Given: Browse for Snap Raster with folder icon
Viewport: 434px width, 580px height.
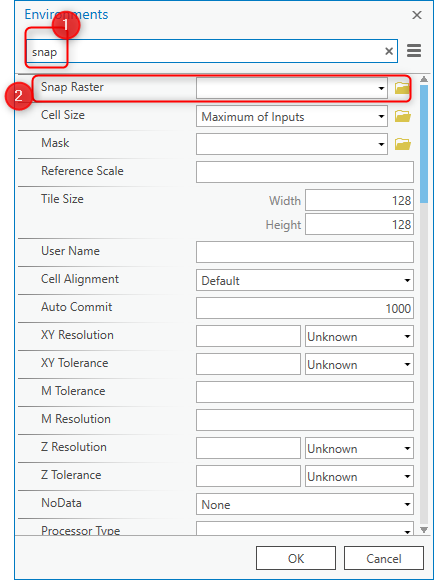Looking at the screenshot, I should pyautogui.click(x=402, y=88).
